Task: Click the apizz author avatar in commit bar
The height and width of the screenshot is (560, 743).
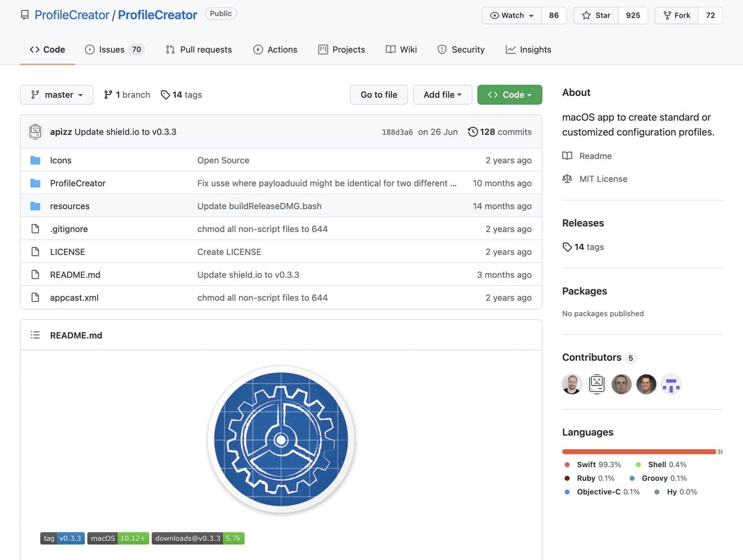Action: coord(35,131)
